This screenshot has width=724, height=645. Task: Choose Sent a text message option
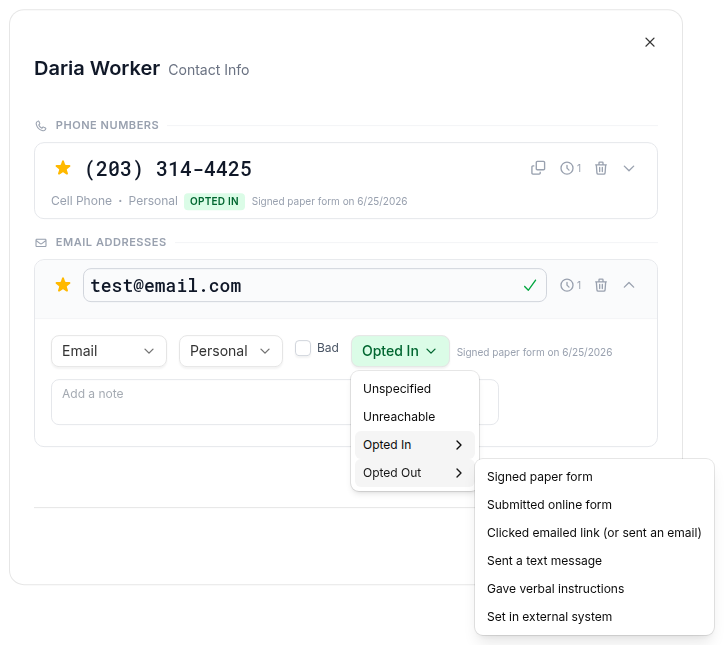pyautogui.click(x=594, y=561)
